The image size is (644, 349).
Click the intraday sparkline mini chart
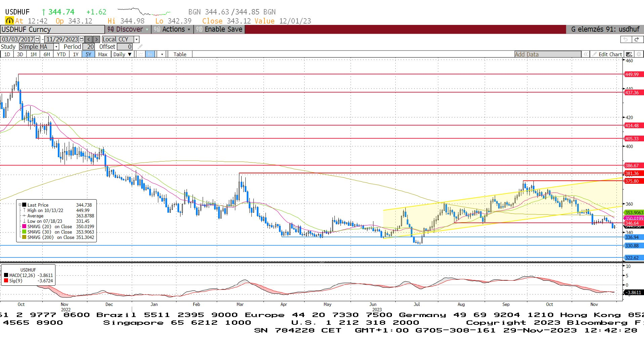[144, 12]
